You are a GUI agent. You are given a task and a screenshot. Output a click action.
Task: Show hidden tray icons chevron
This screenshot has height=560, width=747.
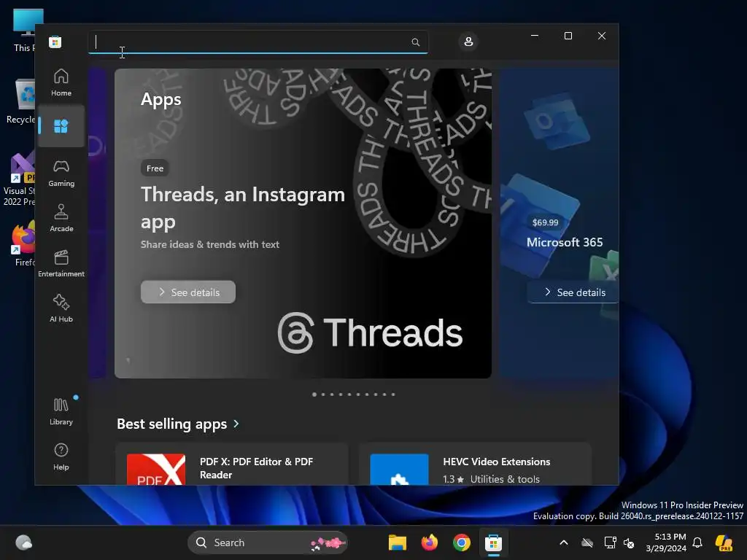click(564, 542)
